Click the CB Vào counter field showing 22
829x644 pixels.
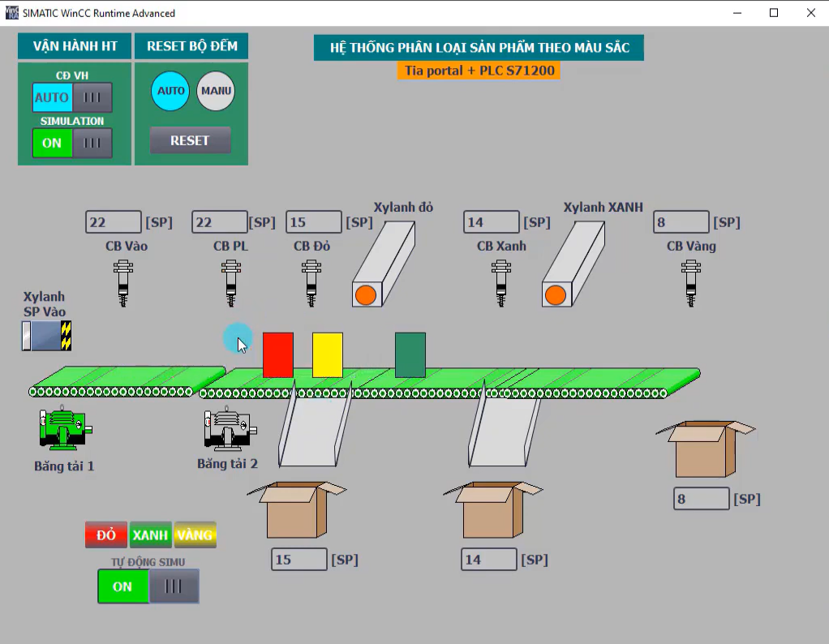click(x=114, y=222)
